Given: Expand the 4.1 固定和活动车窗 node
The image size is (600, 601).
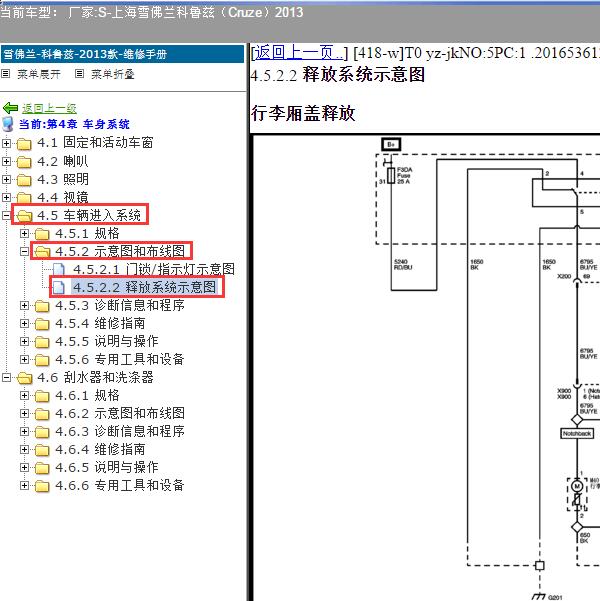Looking at the screenshot, I should point(6,143).
